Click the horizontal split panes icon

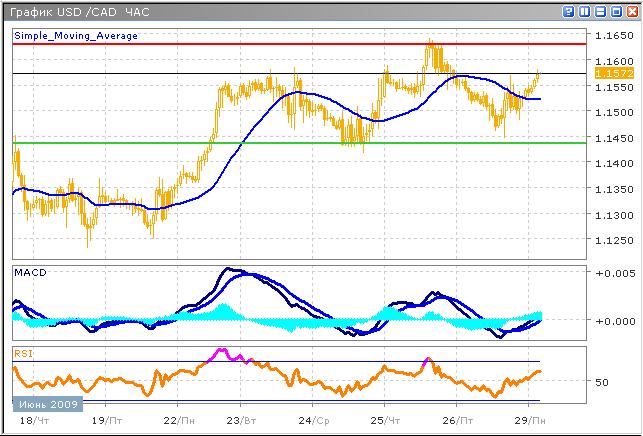point(600,11)
